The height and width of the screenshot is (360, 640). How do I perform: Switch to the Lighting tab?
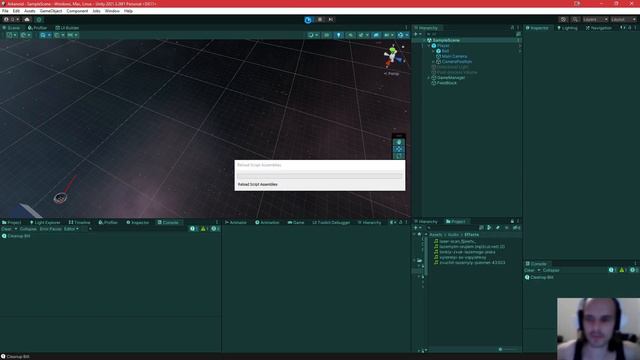click(567, 28)
